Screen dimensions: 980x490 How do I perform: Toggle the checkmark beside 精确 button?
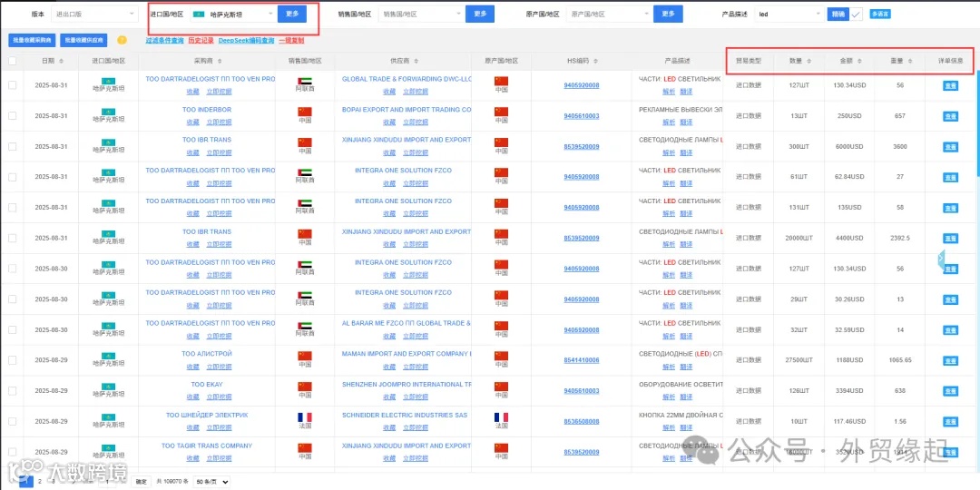[857, 14]
